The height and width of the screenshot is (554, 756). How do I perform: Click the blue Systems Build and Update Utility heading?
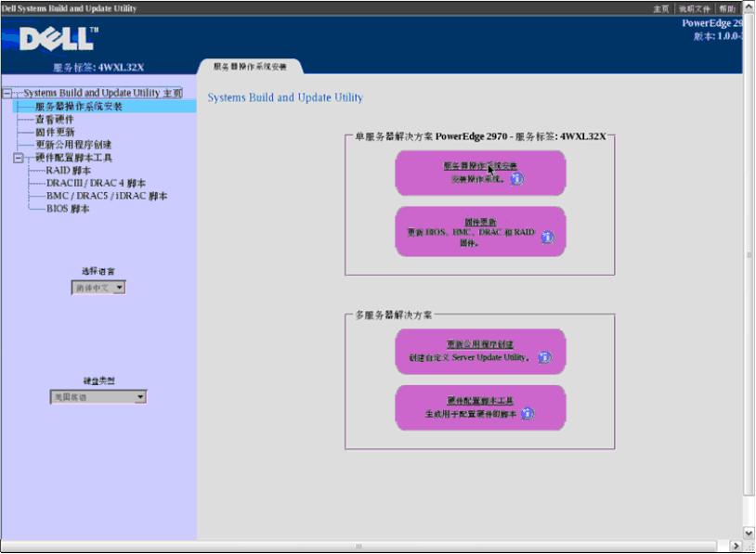[x=285, y=97]
